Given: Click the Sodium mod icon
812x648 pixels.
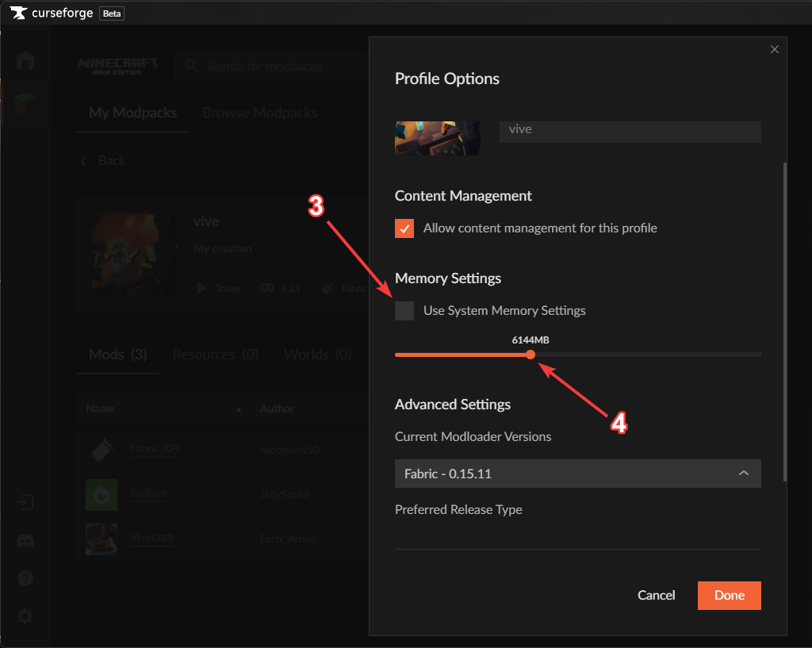Looking at the screenshot, I should coord(101,495).
